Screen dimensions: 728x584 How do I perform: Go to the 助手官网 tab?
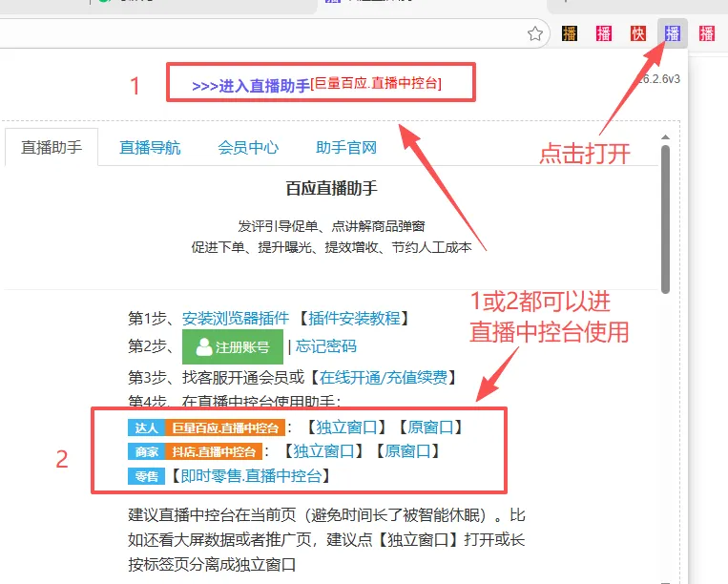coord(346,147)
